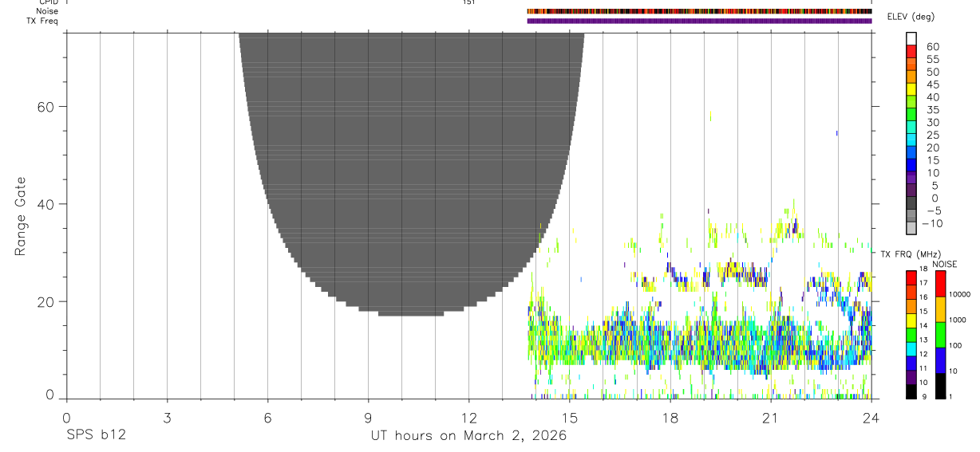
Task: Click the '18' hour tick label on the time axis
Action: pyautogui.click(x=670, y=418)
